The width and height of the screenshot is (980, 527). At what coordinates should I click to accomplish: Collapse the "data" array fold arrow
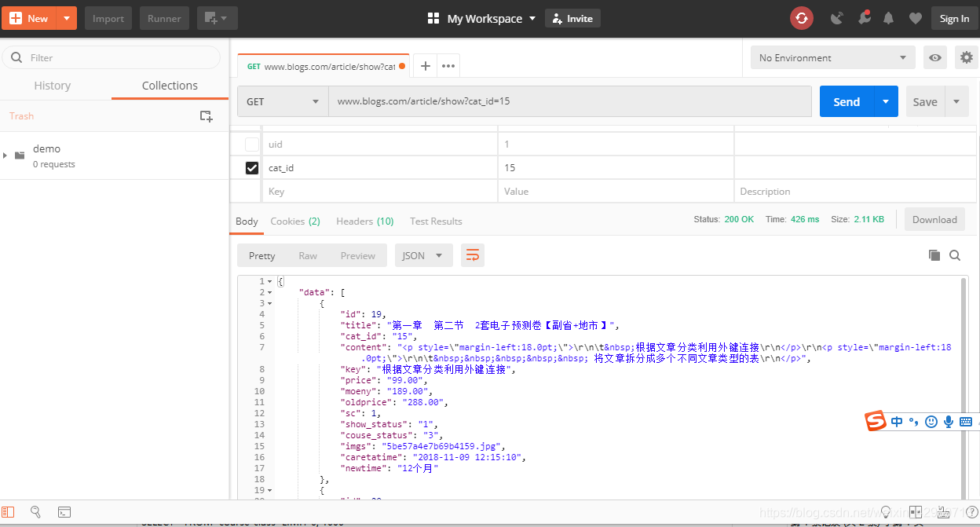point(270,292)
